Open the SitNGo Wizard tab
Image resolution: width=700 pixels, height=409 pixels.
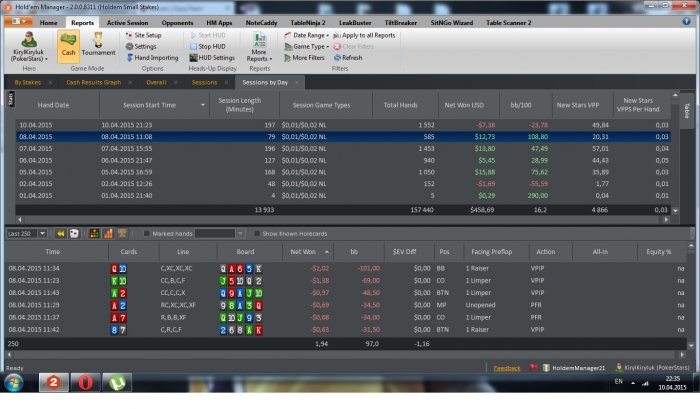[x=451, y=22]
